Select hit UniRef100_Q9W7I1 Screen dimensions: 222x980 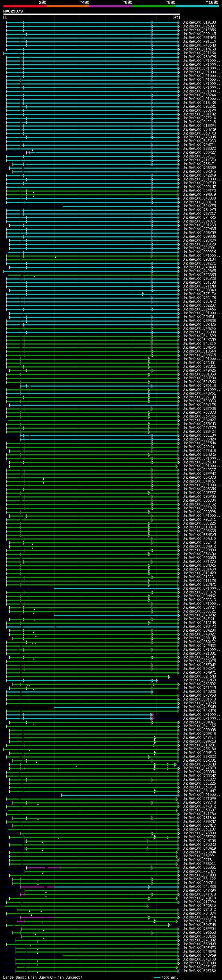click(x=199, y=145)
